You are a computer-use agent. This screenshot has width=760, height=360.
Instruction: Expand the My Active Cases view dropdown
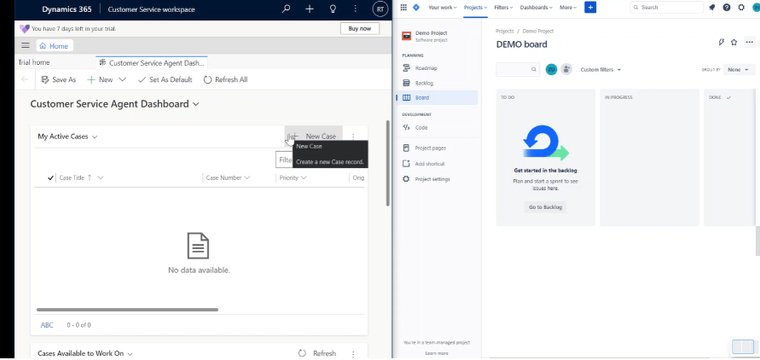pyautogui.click(x=95, y=137)
